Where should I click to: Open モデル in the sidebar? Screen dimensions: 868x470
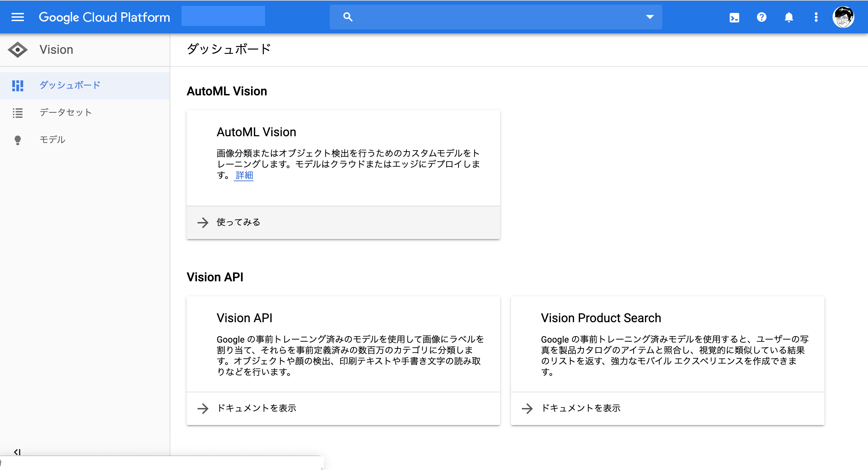pyautogui.click(x=85, y=140)
